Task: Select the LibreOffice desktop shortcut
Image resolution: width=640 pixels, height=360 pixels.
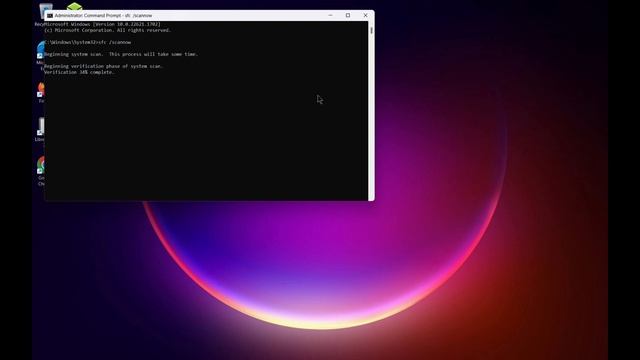Action: [40, 130]
